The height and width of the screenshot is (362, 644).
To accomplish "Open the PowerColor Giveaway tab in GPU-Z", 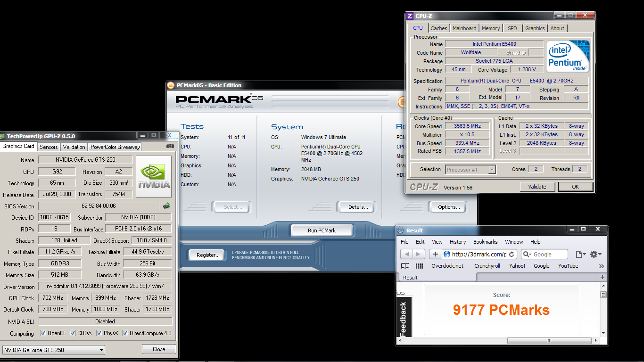I will point(115,147).
